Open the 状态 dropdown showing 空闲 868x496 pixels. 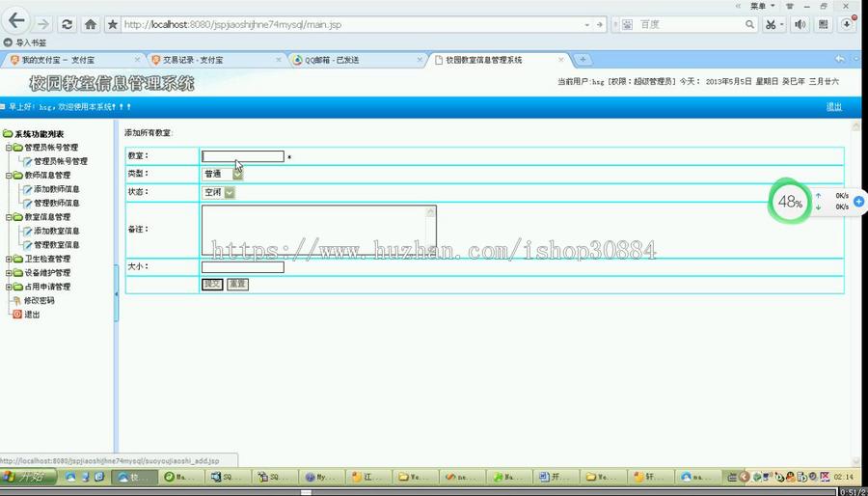(x=218, y=192)
